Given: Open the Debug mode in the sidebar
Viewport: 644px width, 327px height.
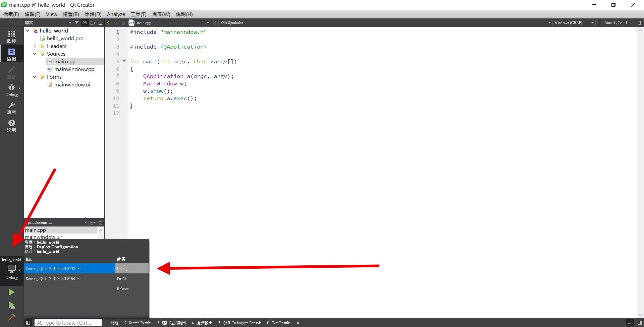Looking at the screenshot, I should pos(11,90).
